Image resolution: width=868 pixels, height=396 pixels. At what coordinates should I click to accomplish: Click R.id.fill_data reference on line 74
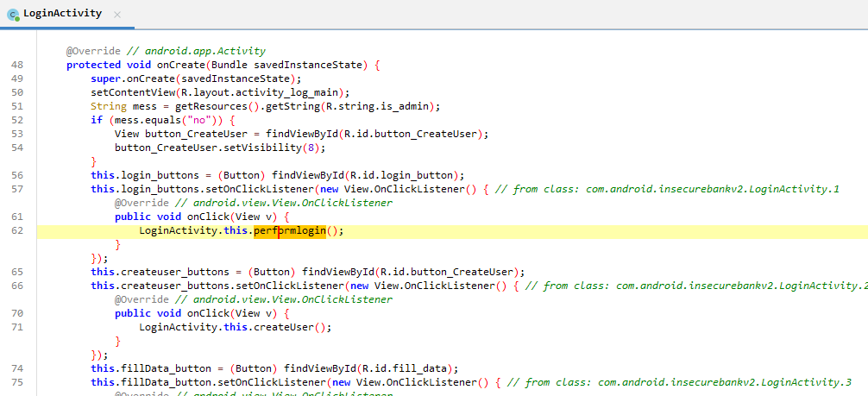[x=405, y=369]
